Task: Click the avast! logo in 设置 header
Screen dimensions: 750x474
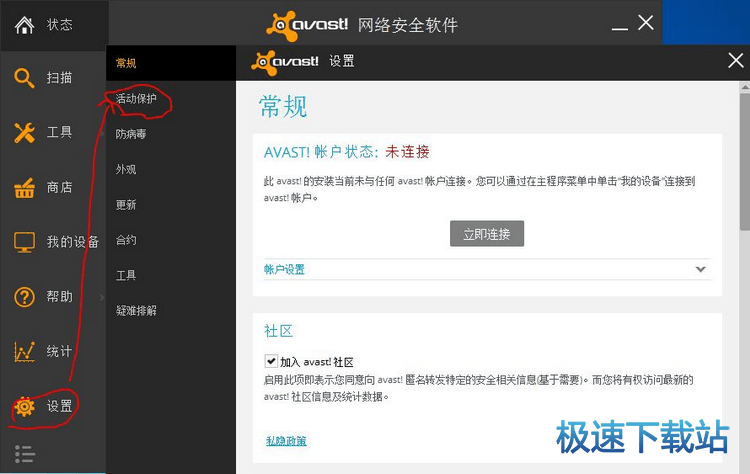Action: (x=285, y=62)
